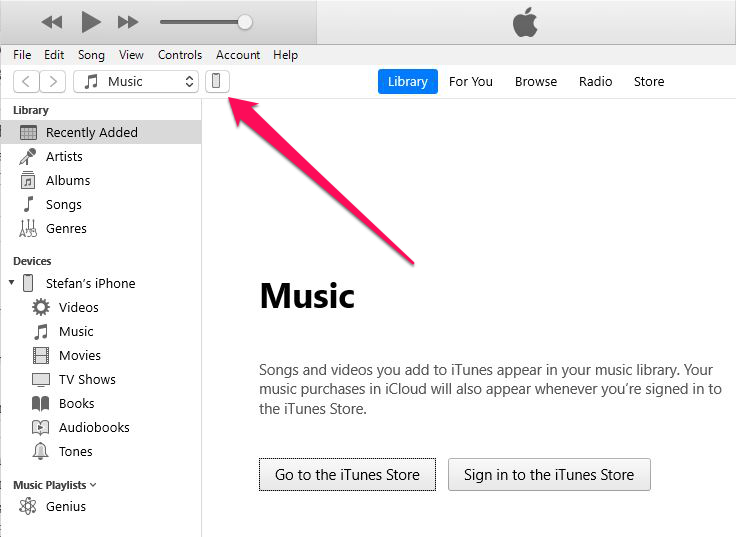Go forward with the right arrow button
Screen dimensions: 736x537
click(x=53, y=81)
